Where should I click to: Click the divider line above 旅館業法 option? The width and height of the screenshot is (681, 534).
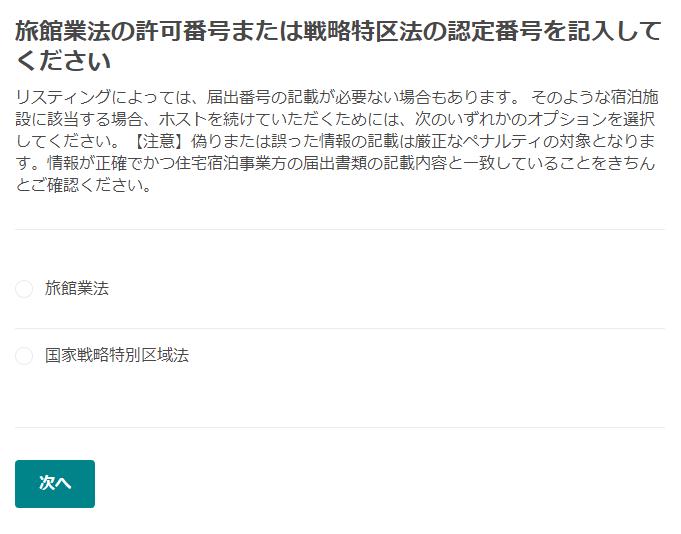[340, 229]
